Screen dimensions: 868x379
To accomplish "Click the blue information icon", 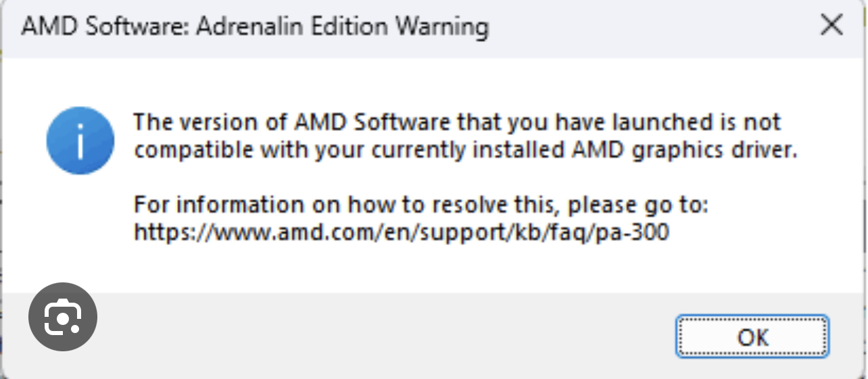I will pyautogui.click(x=80, y=141).
